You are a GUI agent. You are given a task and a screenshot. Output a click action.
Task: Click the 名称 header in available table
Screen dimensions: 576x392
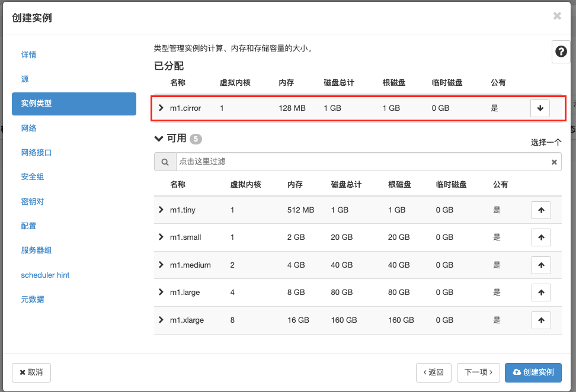178,184
